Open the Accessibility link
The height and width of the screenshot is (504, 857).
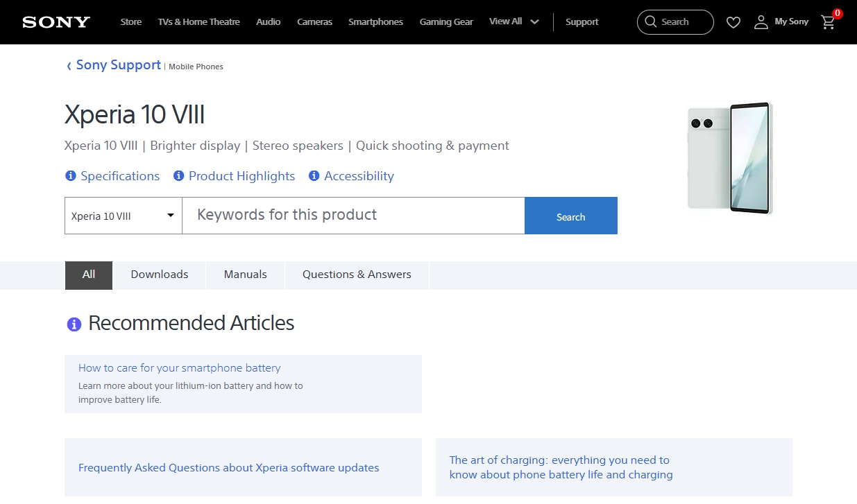pos(359,176)
